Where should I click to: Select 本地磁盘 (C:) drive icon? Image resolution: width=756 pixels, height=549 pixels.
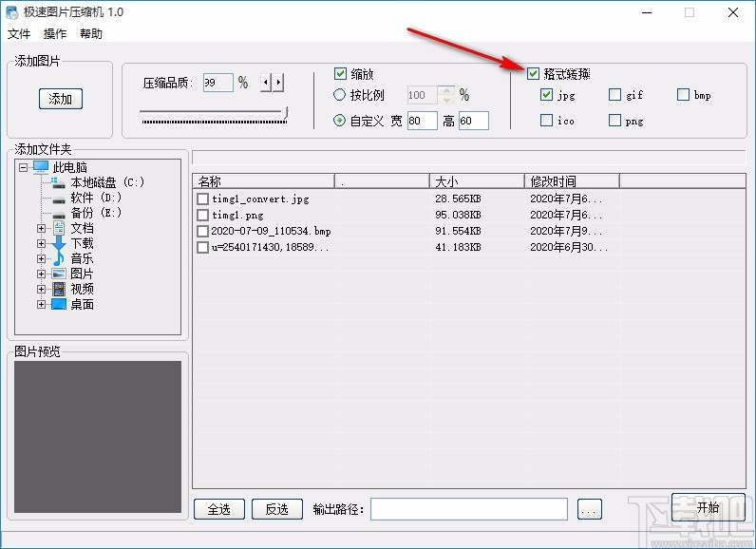pyautogui.click(x=58, y=182)
